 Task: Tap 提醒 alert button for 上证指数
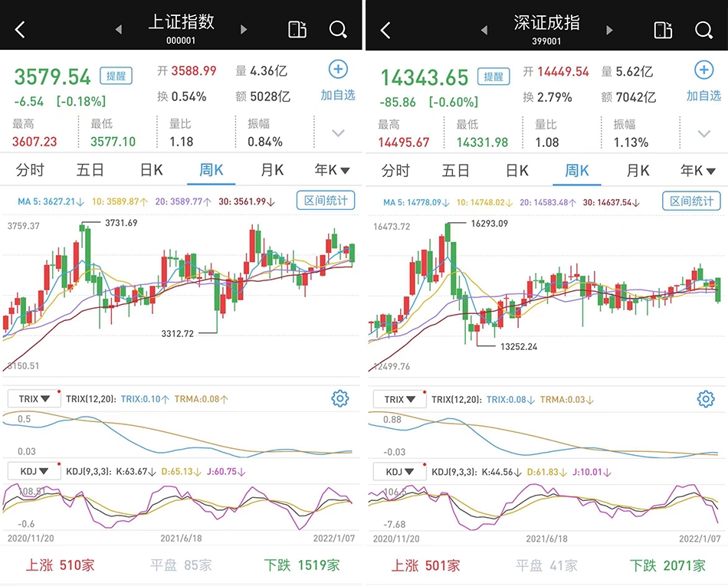[116, 76]
